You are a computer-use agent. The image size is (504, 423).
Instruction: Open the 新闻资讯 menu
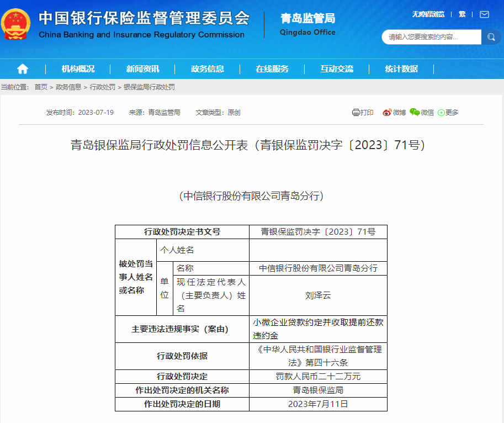142,69
